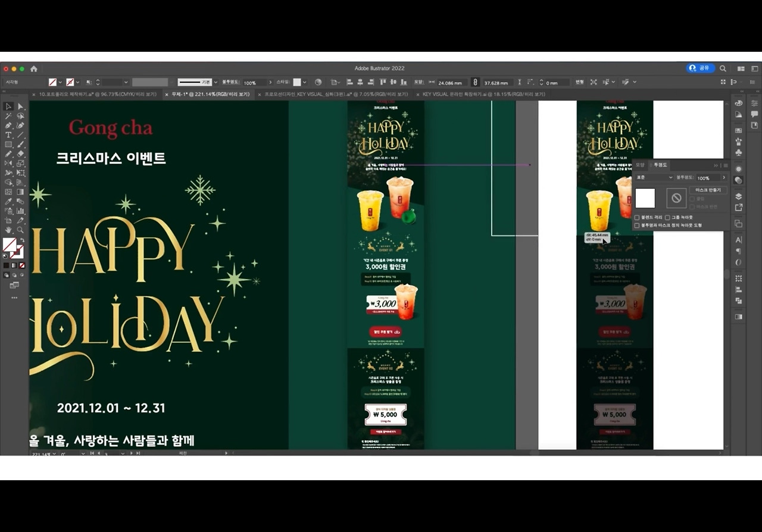Select the Column Graph tool

(x=21, y=211)
